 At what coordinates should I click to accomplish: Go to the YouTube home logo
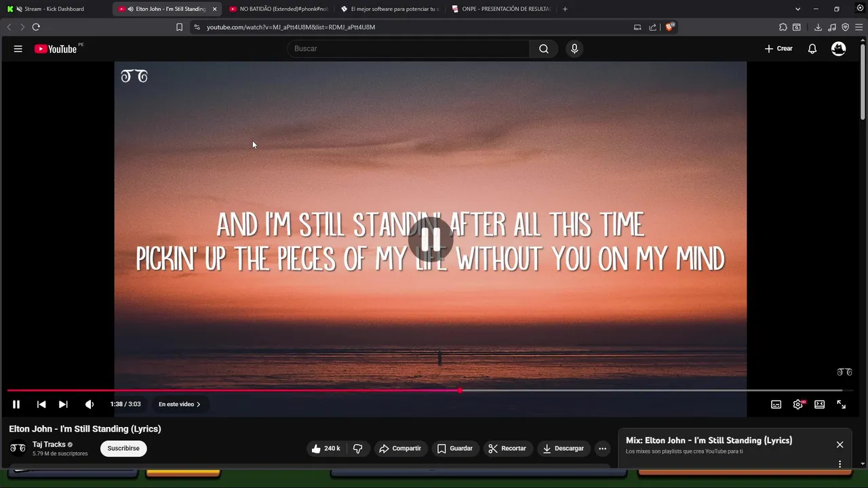[x=56, y=49]
